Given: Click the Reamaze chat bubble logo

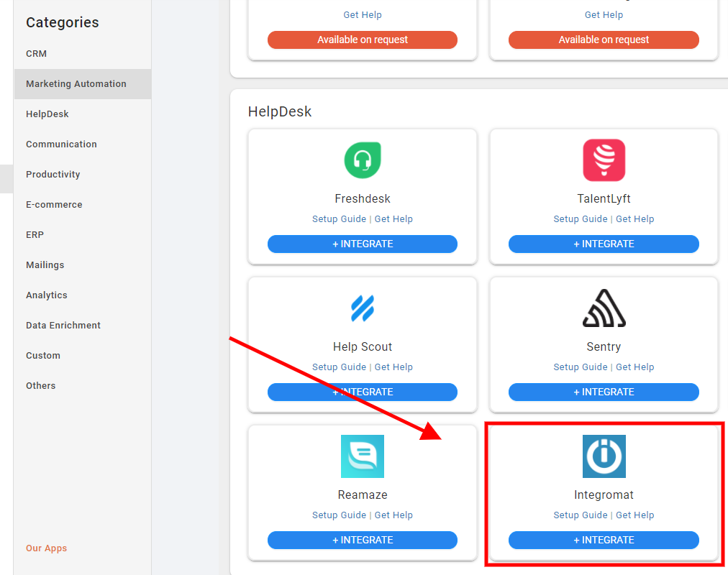Looking at the screenshot, I should click(363, 456).
